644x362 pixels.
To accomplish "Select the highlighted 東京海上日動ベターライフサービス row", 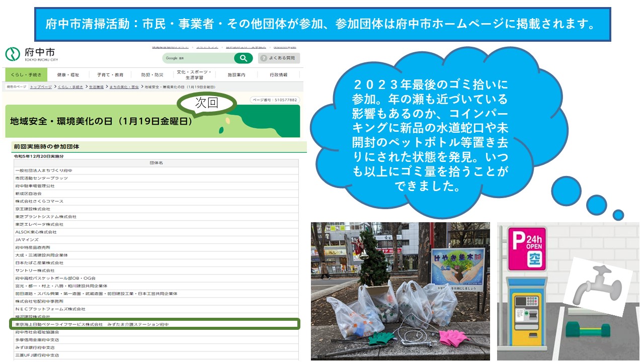I will click(155, 324).
